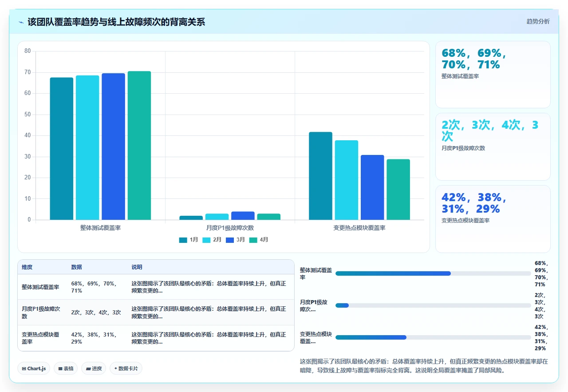568x392 pixels.
Task: Click the 数据卡片 tag icon
Action: click(115, 368)
